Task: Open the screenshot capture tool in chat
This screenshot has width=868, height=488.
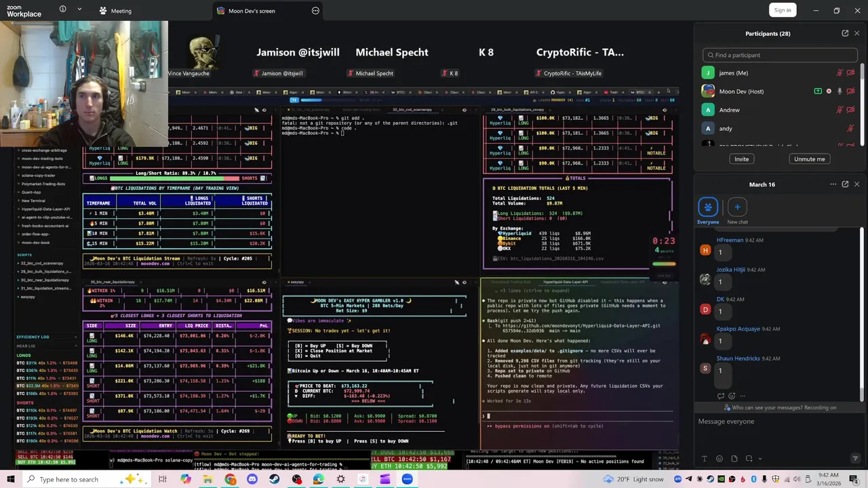Action: pyautogui.click(x=749, y=459)
